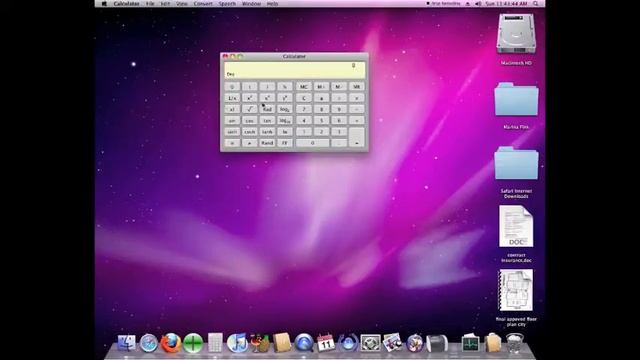Image resolution: width=640 pixels, height=360 pixels.
Task: Click the M+ memory add key
Action: click(x=321, y=87)
